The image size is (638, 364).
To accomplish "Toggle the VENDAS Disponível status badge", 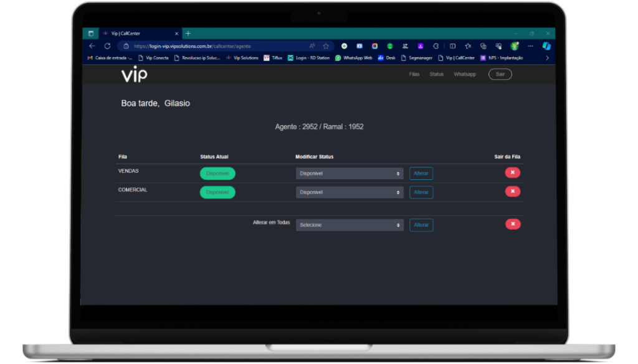I will click(x=217, y=174).
